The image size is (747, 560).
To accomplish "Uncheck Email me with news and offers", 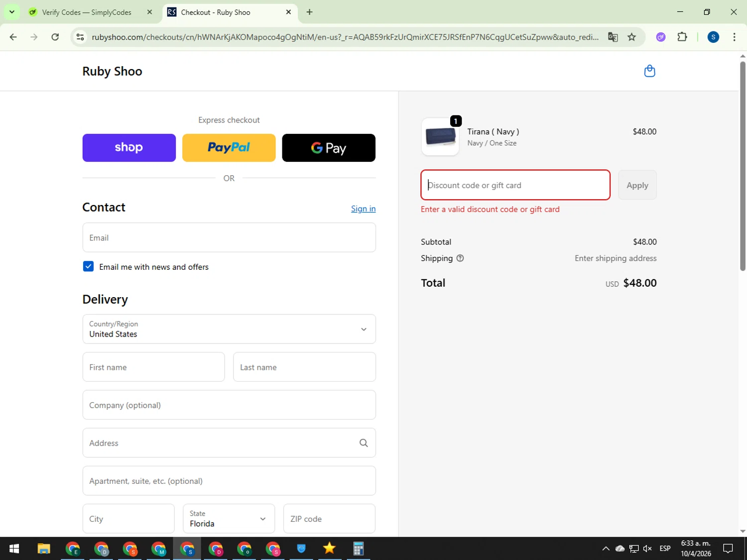I will pyautogui.click(x=88, y=266).
